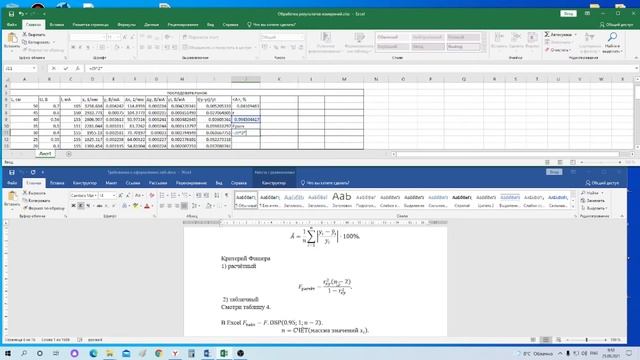Open Word from Windows taskbar
This screenshot has width=640, height=360.
coord(207,353)
